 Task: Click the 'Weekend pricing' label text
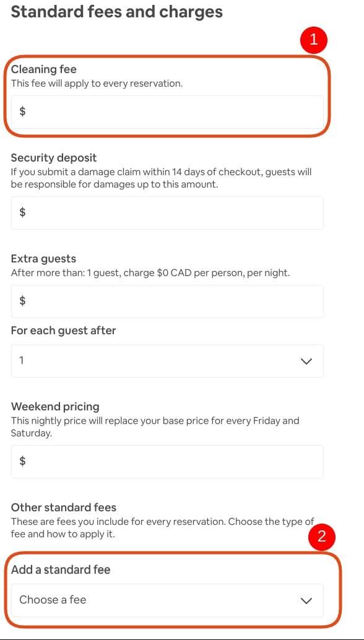tap(55, 407)
